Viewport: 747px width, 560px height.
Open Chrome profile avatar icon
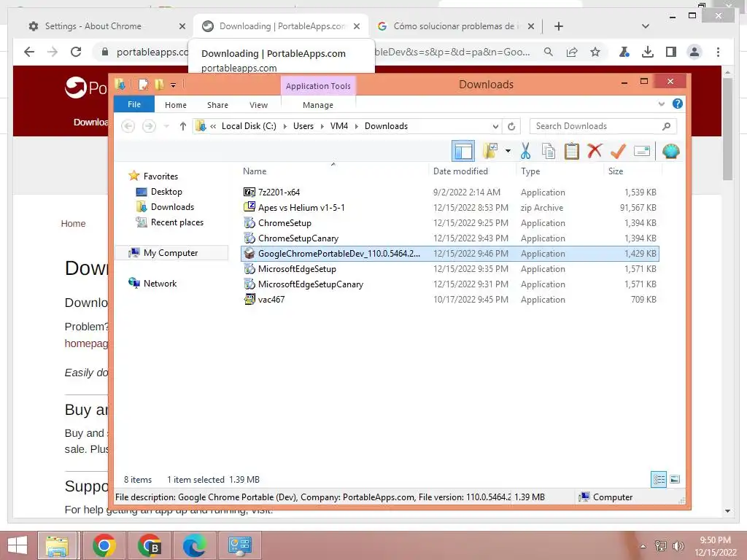694,52
